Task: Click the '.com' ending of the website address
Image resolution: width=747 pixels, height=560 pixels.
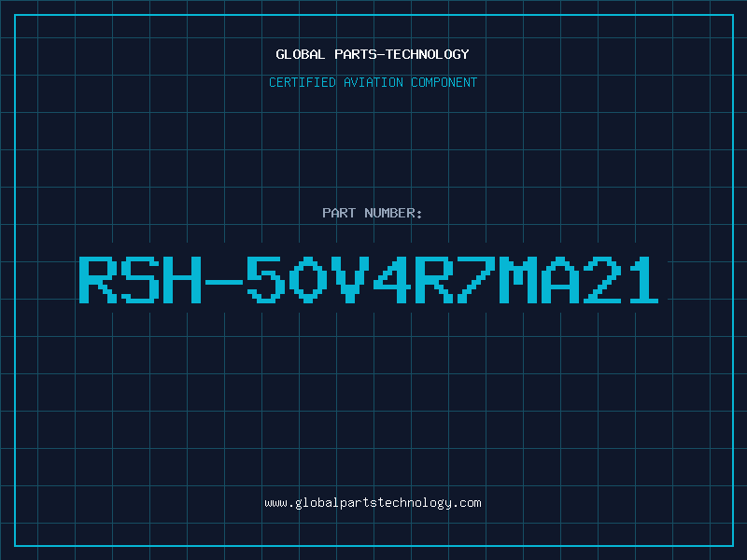Action: point(467,503)
